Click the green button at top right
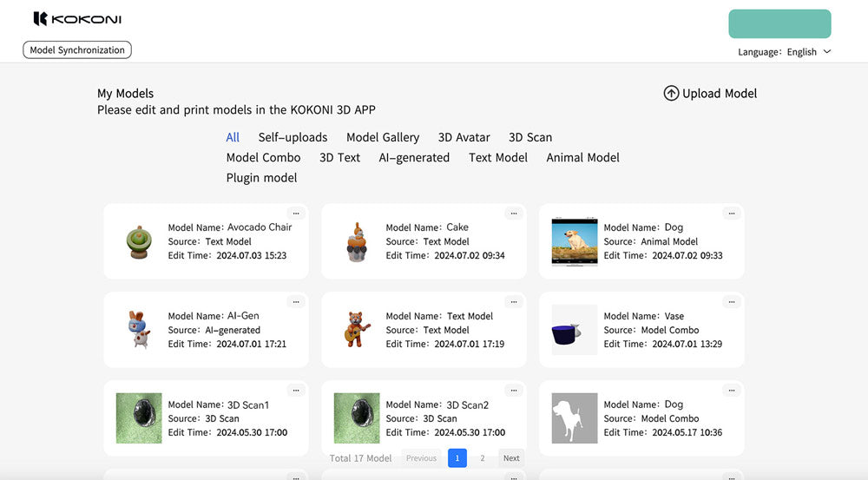This screenshot has height=480, width=868. coord(779,23)
